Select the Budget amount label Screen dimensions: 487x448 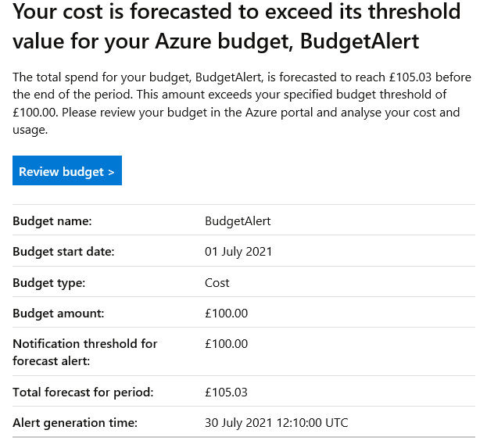point(59,314)
